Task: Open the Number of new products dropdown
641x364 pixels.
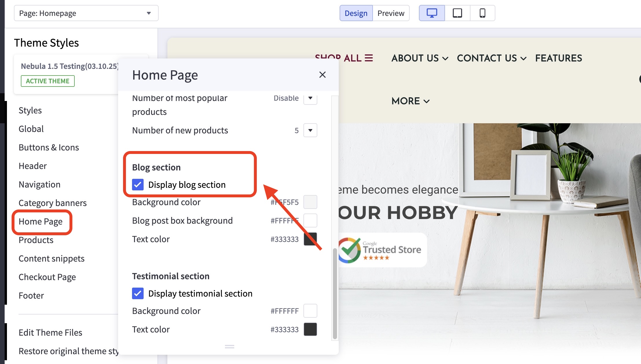Action: point(310,130)
